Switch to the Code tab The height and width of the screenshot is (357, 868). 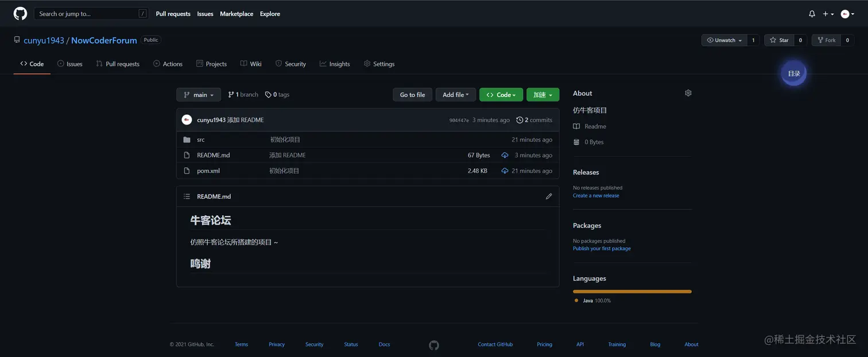(32, 64)
